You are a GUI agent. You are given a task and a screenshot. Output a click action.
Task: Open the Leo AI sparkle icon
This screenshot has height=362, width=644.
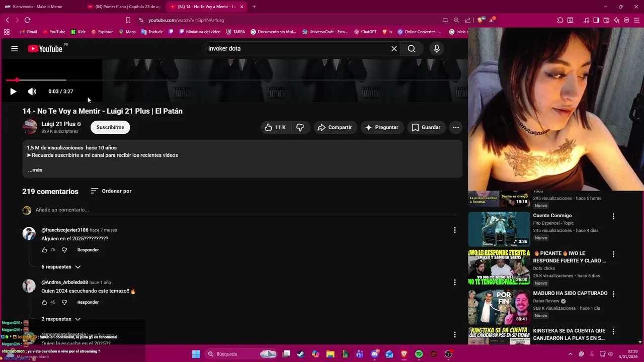[x=616, y=20]
